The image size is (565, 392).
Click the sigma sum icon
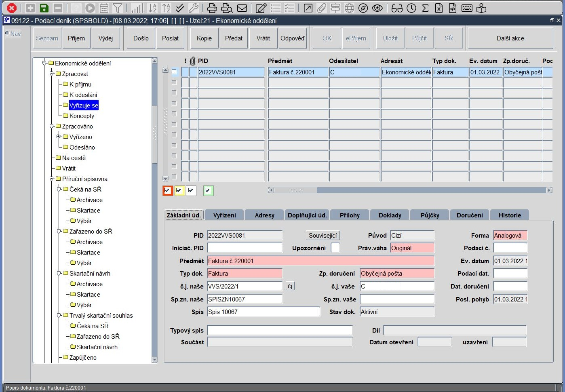coord(425,8)
